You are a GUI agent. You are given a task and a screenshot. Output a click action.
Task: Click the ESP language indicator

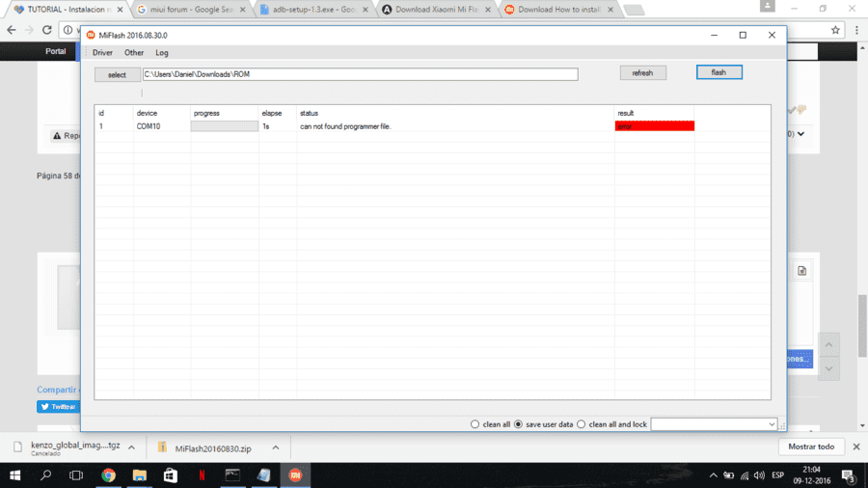click(777, 475)
